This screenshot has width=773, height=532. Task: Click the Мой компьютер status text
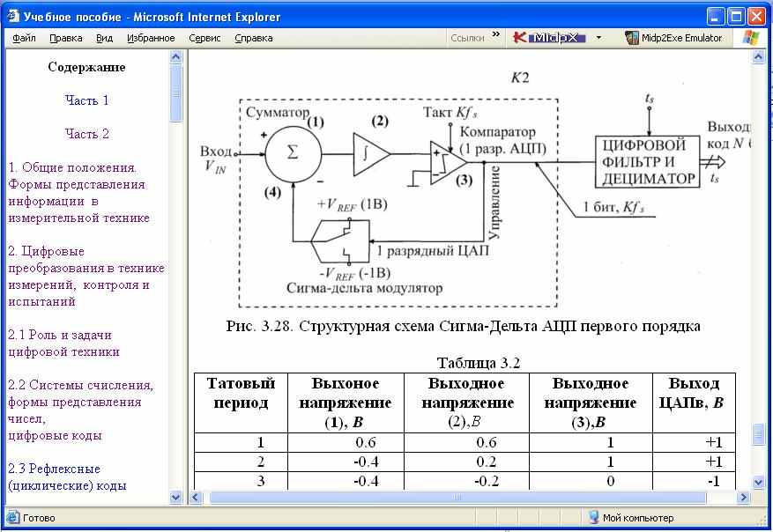[638, 518]
